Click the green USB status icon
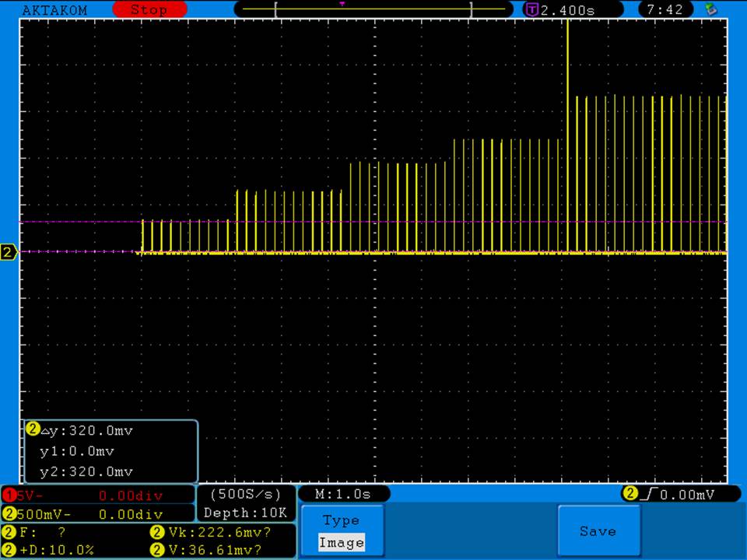This screenshot has height=560, width=747. (x=710, y=9)
